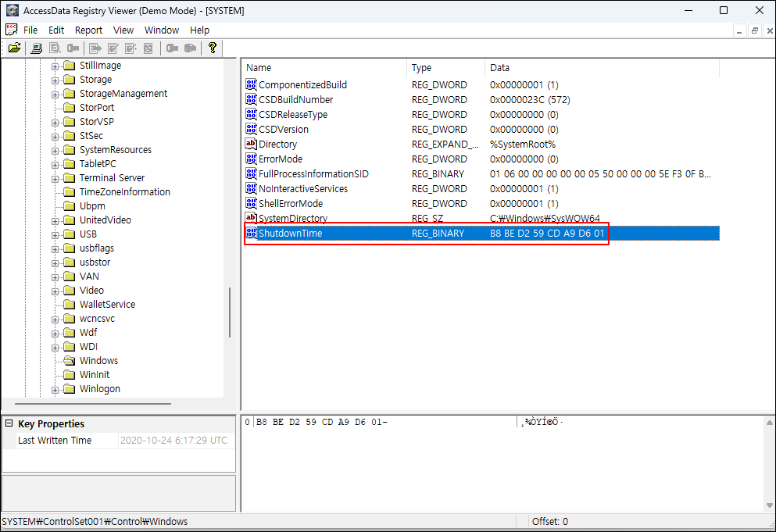Select the ComponentizedBuild value icon
The image size is (776, 532).
pyautogui.click(x=252, y=84)
